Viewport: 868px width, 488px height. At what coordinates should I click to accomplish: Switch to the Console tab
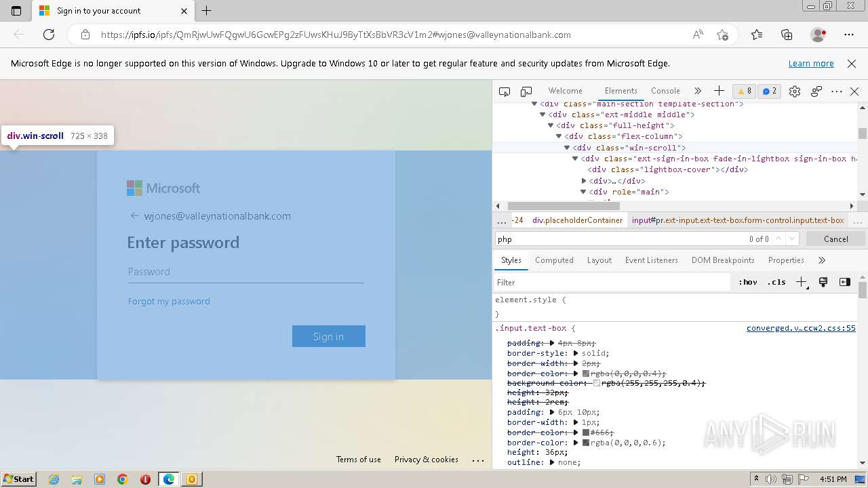coord(665,91)
